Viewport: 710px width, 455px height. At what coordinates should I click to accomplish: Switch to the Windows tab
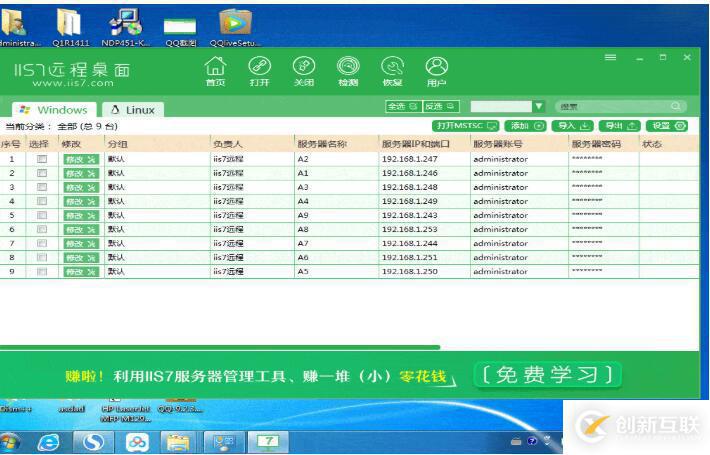point(54,110)
